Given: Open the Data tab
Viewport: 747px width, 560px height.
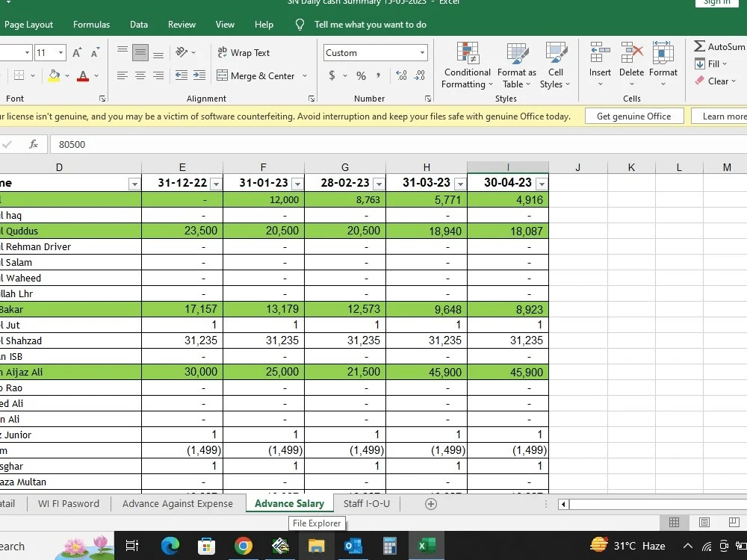Looking at the screenshot, I should (139, 25).
